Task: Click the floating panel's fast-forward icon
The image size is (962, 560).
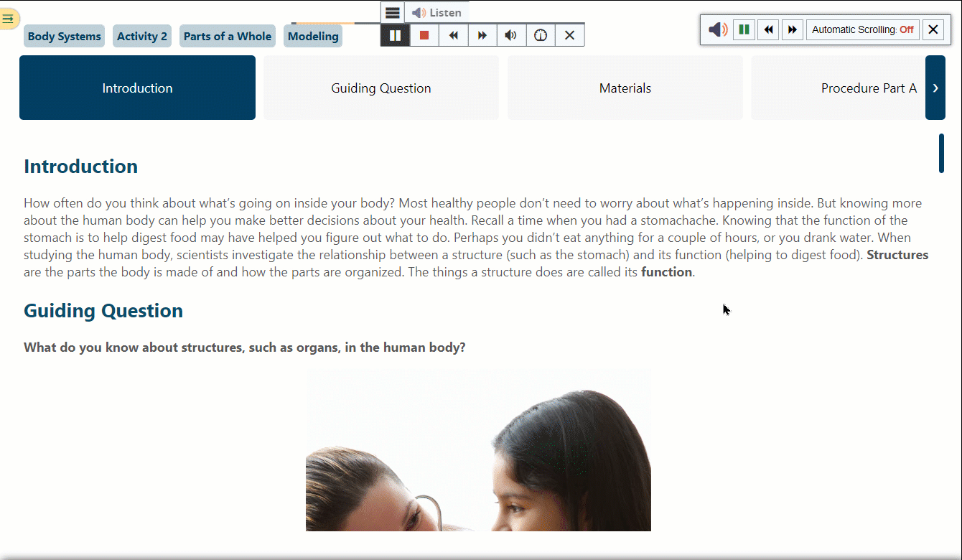Action: point(792,29)
